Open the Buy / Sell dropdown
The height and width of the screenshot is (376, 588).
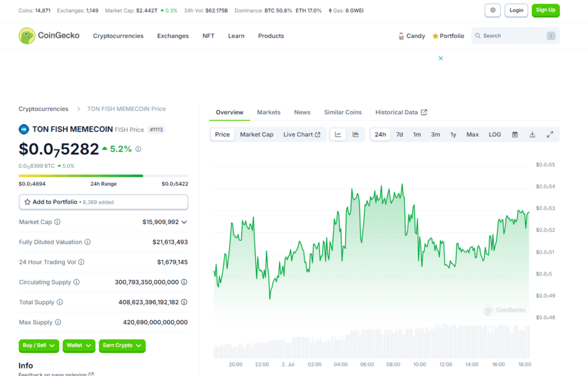pyautogui.click(x=38, y=346)
